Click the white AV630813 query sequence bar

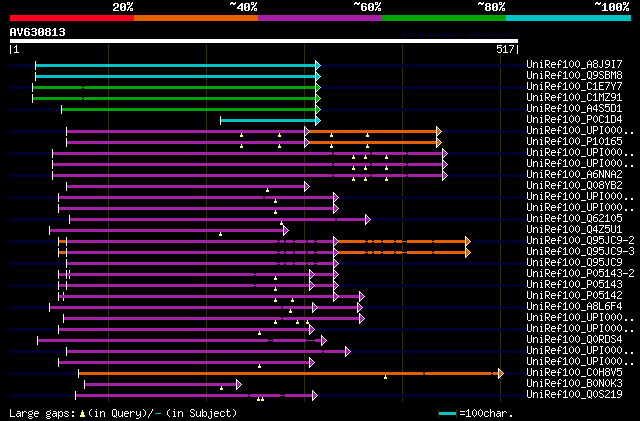click(x=264, y=41)
